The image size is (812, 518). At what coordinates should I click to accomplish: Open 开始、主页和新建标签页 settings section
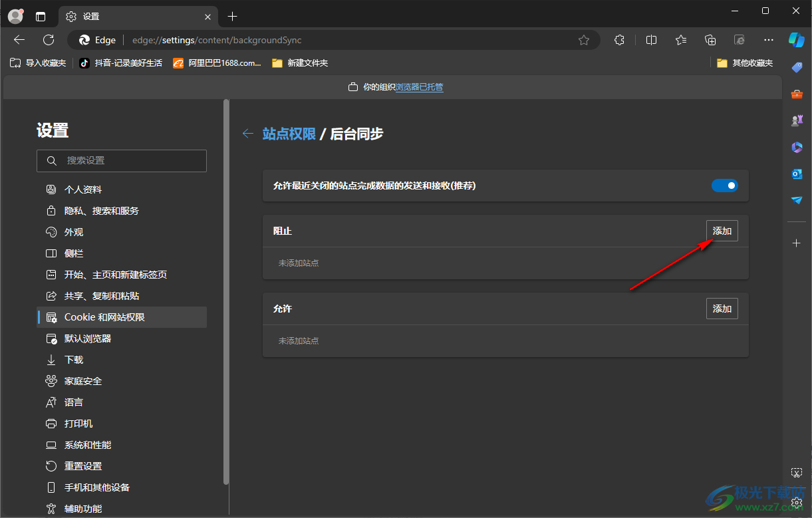122,275
